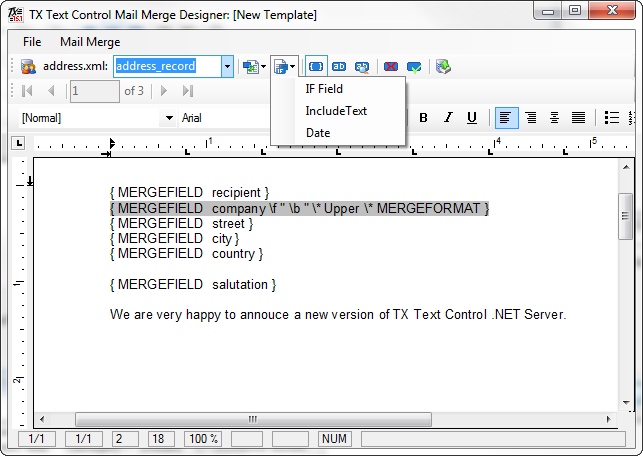Click the delete field red X icon

(x=391, y=67)
